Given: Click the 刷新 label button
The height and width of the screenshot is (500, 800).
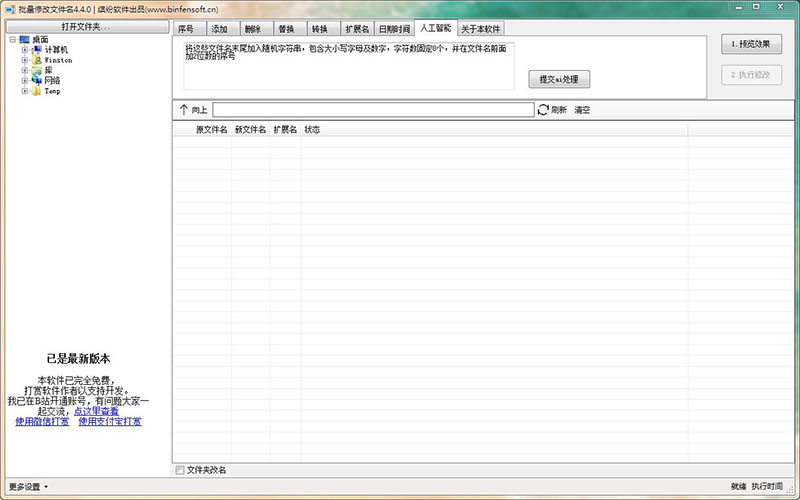Looking at the screenshot, I should pyautogui.click(x=559, y=110).
